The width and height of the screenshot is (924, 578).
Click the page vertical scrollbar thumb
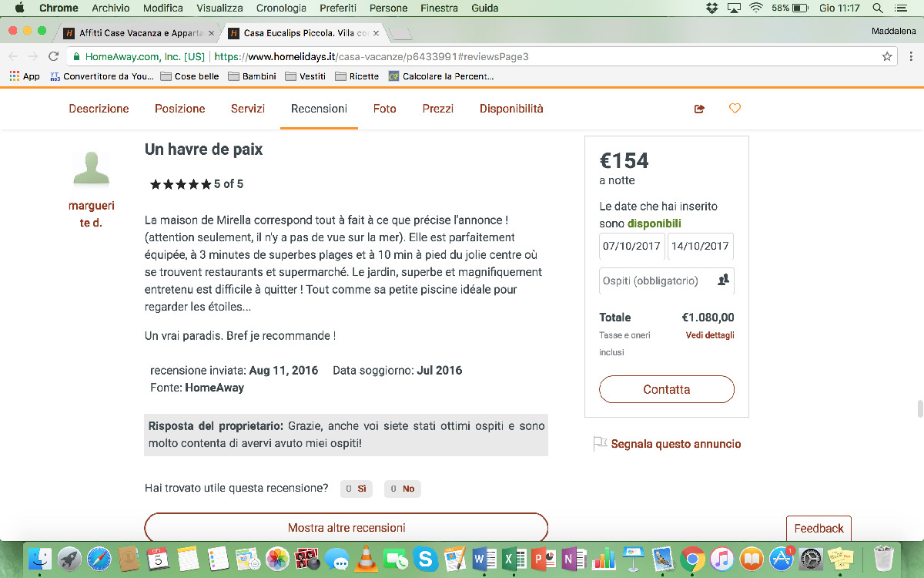pos(919,408)
